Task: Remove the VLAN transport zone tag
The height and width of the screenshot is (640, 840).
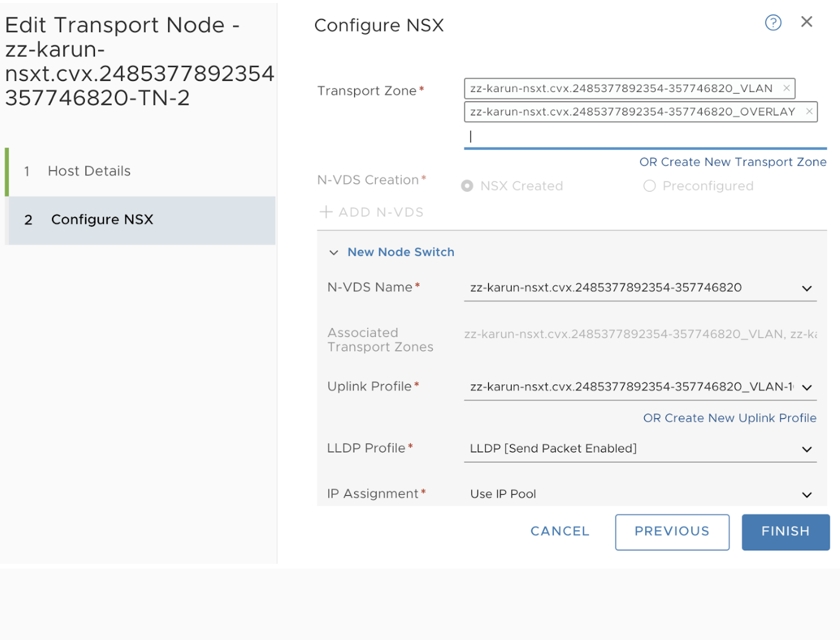Action: (x=786, y=88)
